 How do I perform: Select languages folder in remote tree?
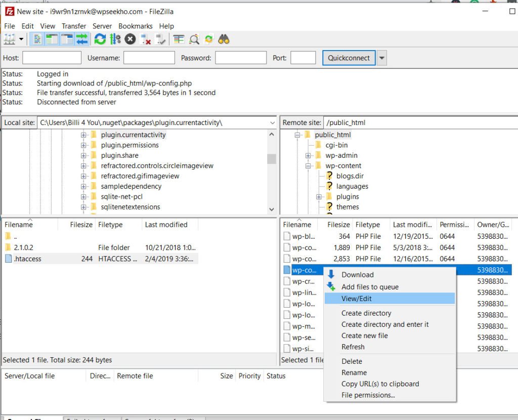coord(352,186)
